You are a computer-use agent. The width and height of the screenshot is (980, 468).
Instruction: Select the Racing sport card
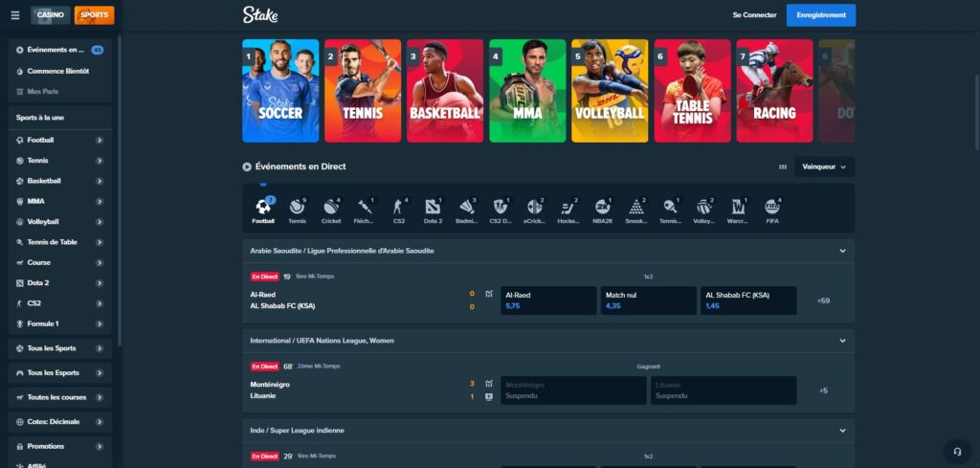[x=775, y=91]
